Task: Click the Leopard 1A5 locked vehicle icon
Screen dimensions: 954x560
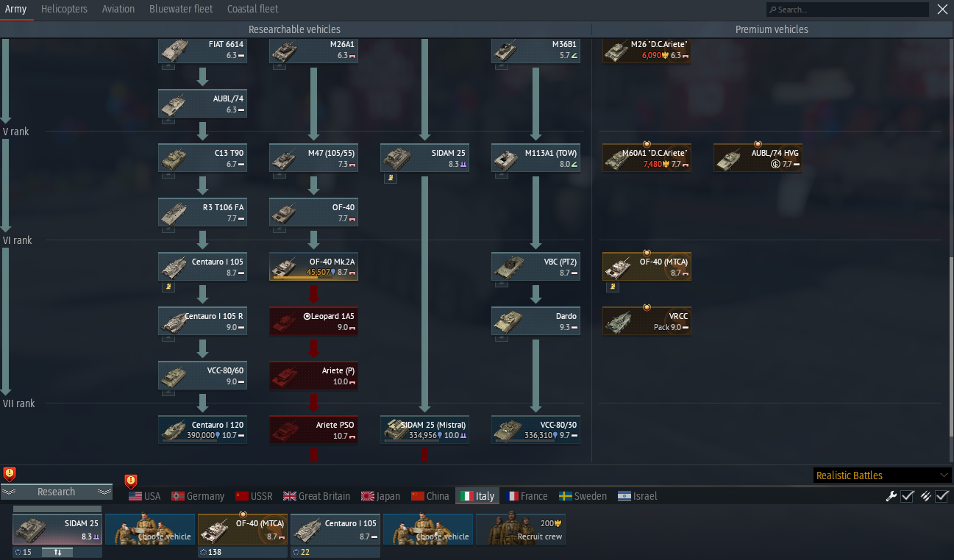Action: tap(313, 321)
